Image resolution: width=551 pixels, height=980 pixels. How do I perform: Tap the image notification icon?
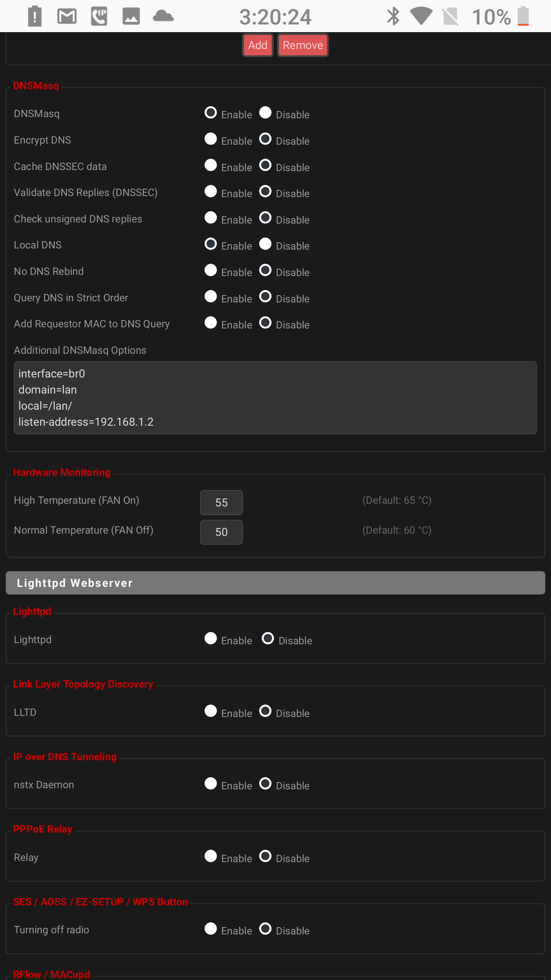131,16
